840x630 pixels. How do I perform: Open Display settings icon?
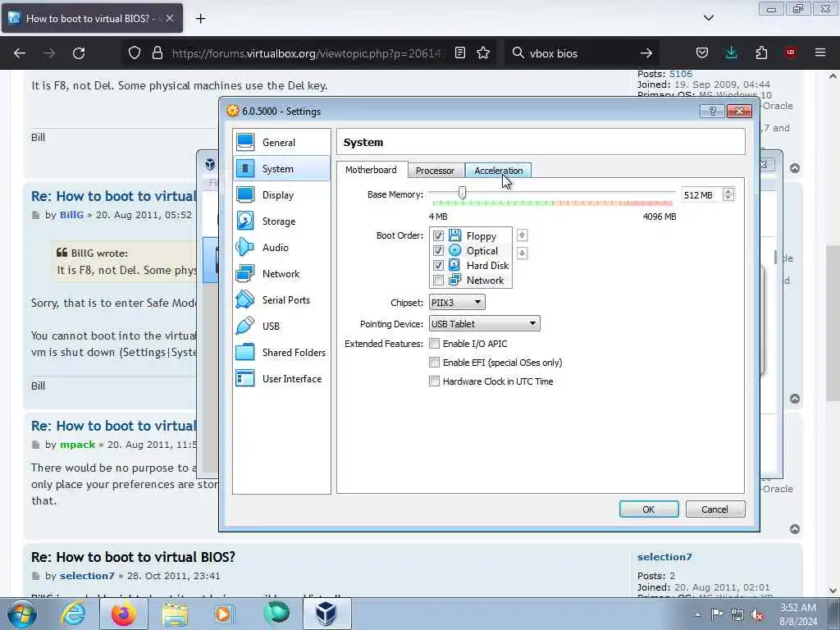pyautogui.click(x=245, y=194)
